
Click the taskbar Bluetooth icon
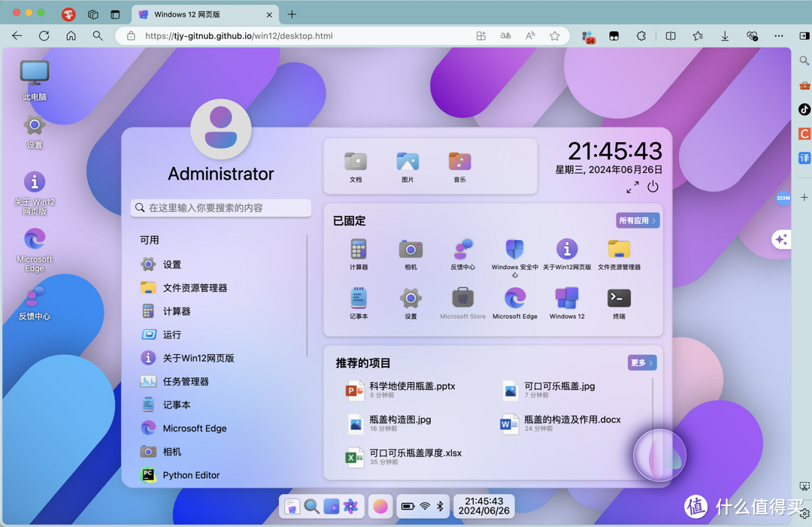click(440, 506)
